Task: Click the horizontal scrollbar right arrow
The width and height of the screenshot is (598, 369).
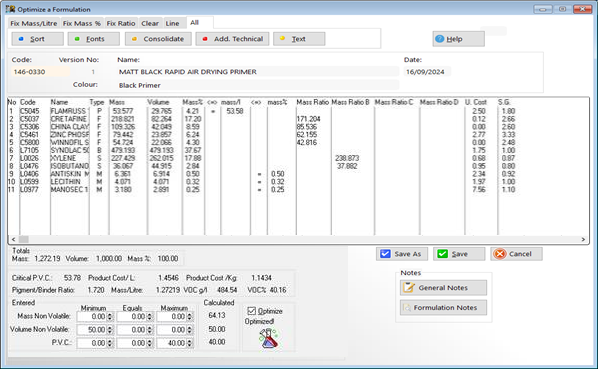Action: 583,239
